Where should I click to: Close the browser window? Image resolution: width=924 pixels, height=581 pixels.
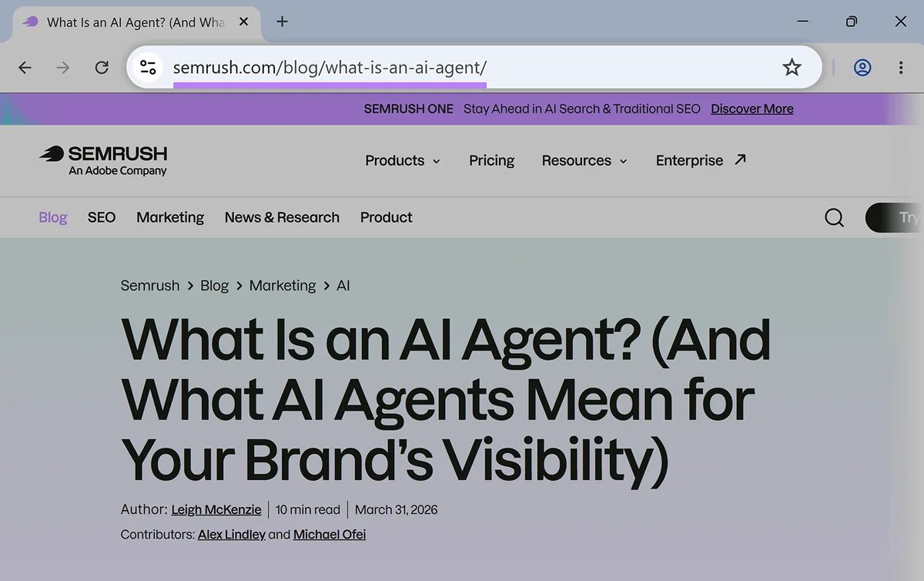point(901,22)
